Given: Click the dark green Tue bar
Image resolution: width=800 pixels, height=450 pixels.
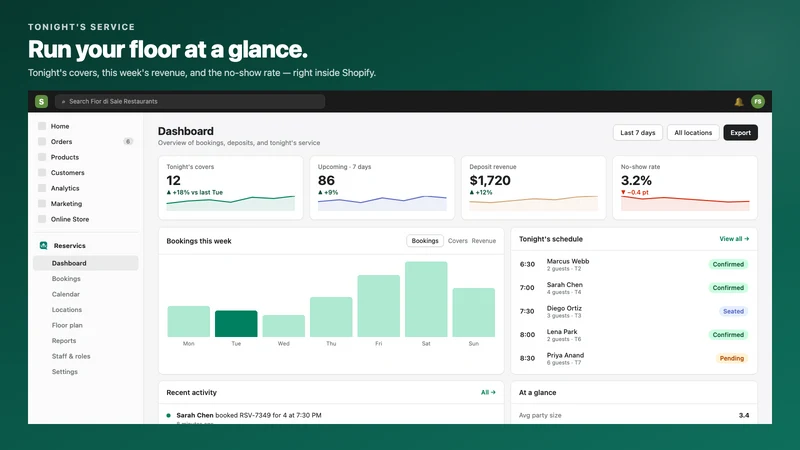Looking at the screenshot, I should [236, 323].
